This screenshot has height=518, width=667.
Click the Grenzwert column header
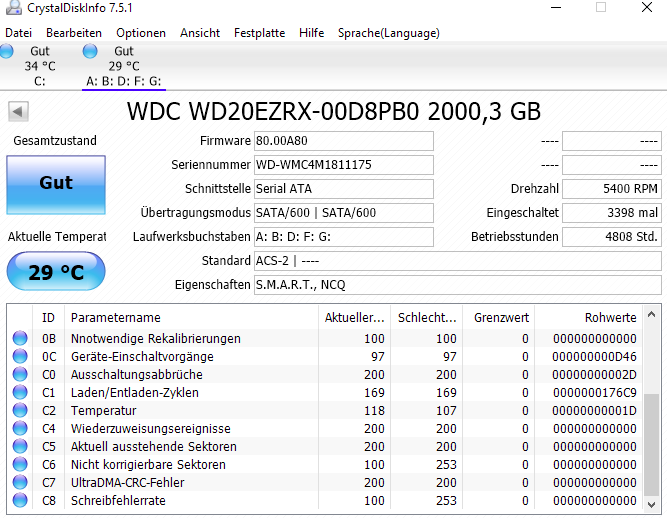[499, 318]
